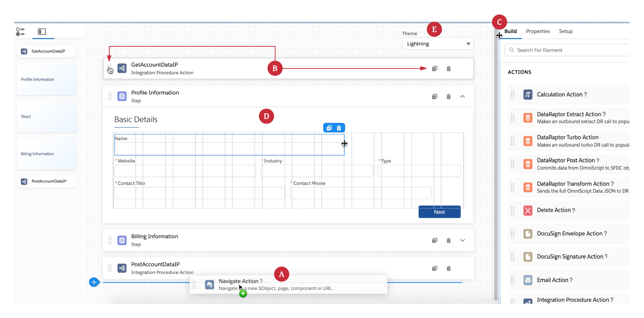The image size is (644, 318).
Task: Click the DataRaptor Turbo Action label
Action: point(568,137)
